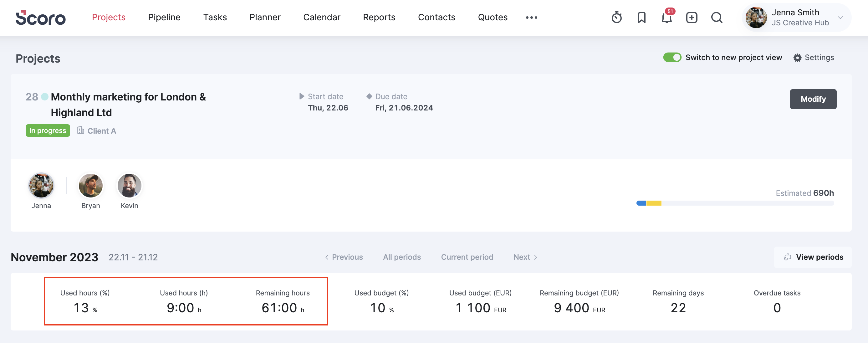The width and height of the screenshot is (868, 343).
Task: Open the Pipeline tab
Action: (164, 18)
